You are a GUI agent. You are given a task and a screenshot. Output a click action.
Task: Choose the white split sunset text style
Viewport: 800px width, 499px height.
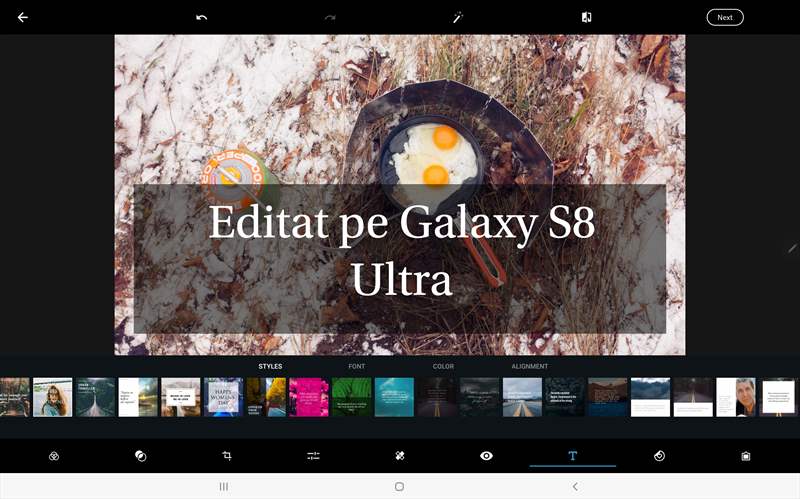[x=138, y=397]
